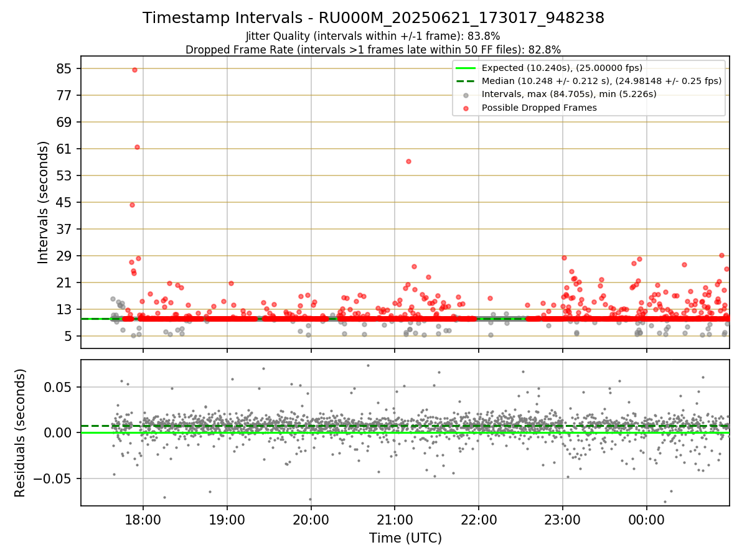
Task: Click the '22:00' x-axis tick label
Action: click(x=479, y=520)
